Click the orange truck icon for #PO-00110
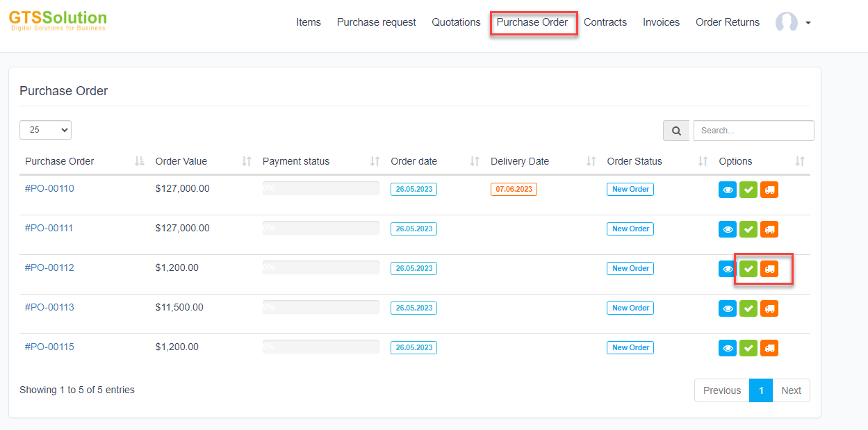Viewport: 868px width, 430px height. pos(769,190)
